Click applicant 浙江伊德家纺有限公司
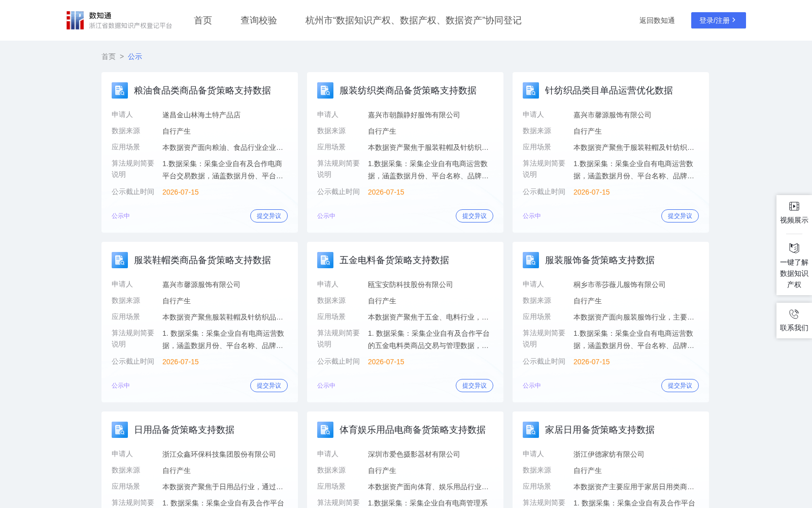The height and width of the screenshot is (508, 812). click(x=609, y=454)
